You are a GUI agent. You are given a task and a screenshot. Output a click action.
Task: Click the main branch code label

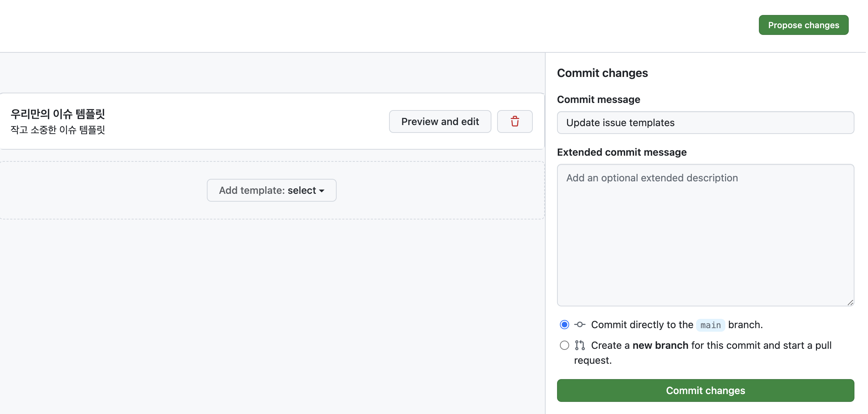(x=710, y=325)
